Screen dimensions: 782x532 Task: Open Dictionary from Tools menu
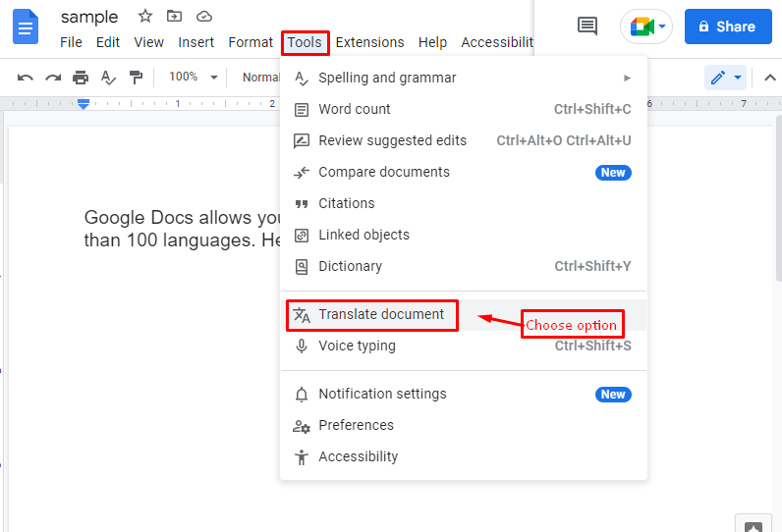pyautogui.click(x=464, y=266)
